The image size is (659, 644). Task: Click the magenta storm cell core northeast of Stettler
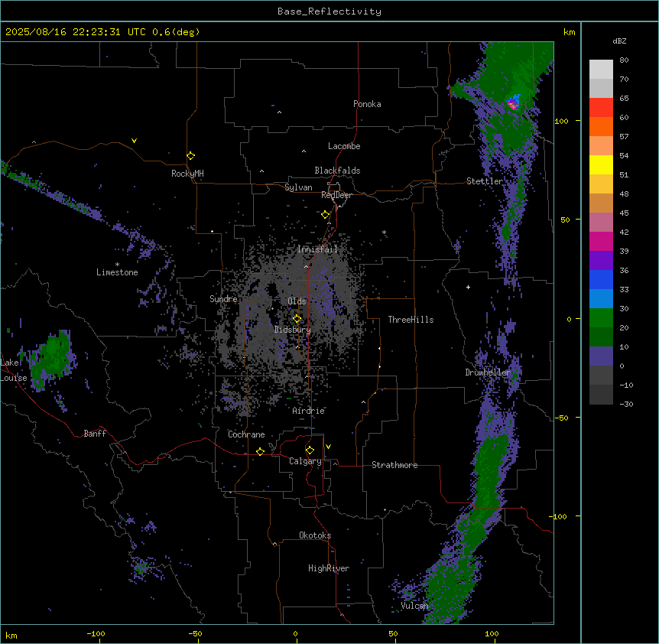pos(512,105)
